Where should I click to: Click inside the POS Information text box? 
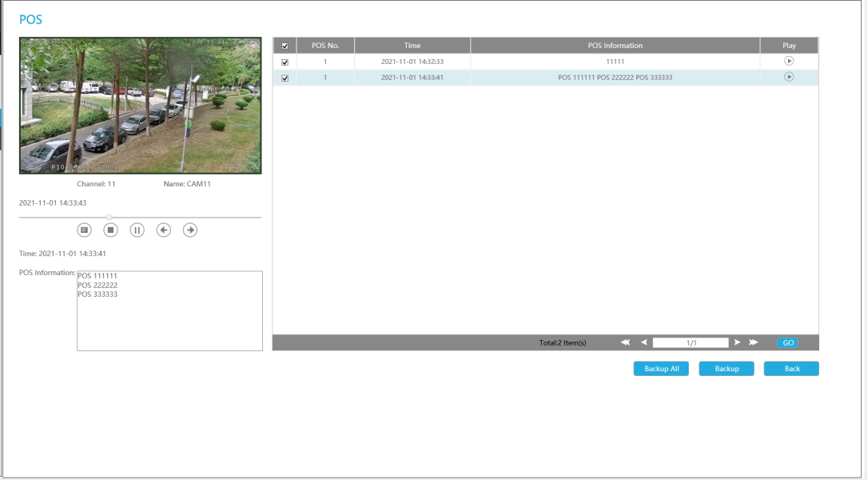[169, 310]
